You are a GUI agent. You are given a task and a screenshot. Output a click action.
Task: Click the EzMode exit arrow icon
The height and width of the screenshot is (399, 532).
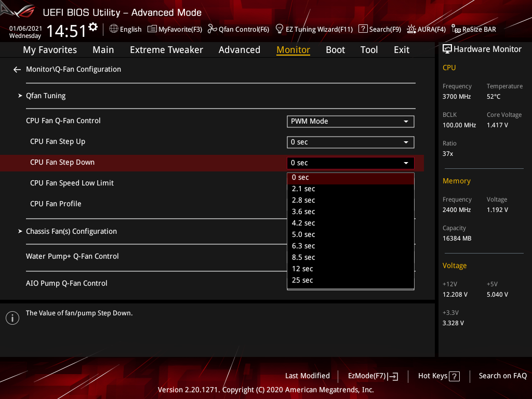coord(393,376)
